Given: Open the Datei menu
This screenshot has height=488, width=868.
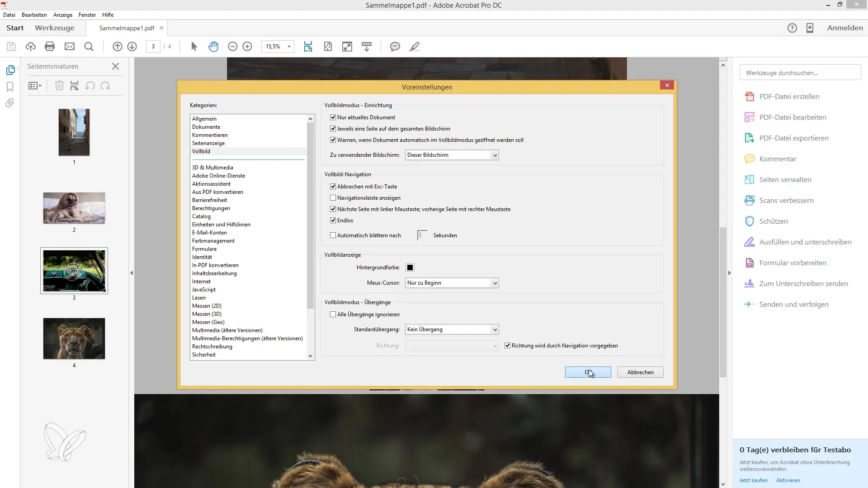Looking at the screenshot, I should pos(9,15).
